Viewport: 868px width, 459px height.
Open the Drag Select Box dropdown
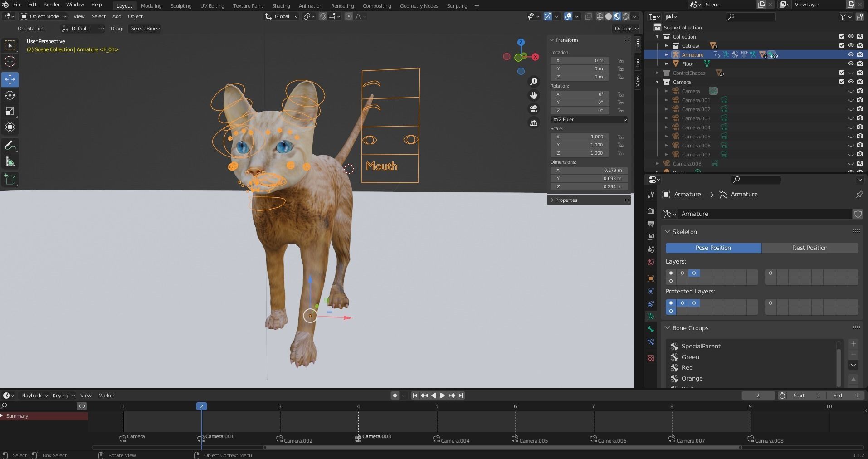(x=145, y=29)
